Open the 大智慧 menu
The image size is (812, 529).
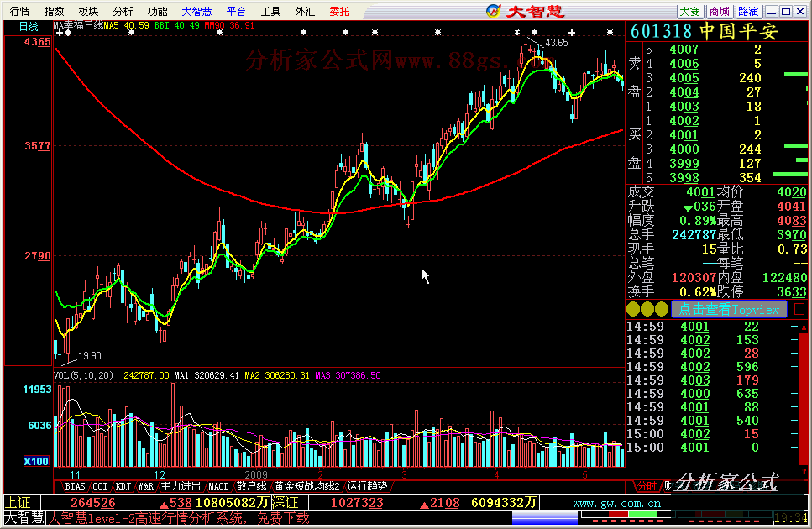tap(196, 12)
